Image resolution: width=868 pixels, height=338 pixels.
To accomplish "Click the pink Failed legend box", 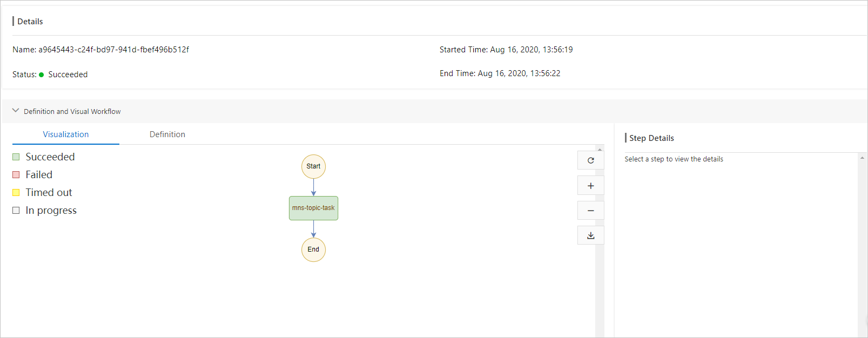I will click(16, 174).
